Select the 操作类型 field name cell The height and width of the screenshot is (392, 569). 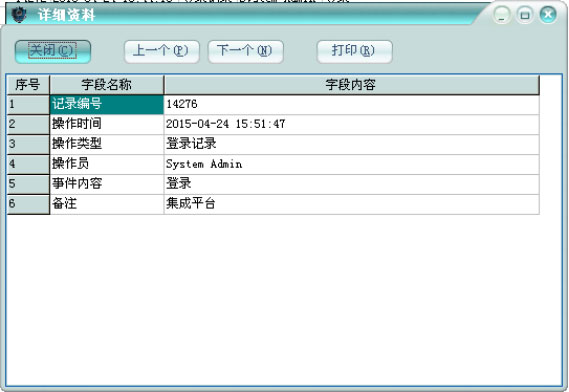[107, 144]
